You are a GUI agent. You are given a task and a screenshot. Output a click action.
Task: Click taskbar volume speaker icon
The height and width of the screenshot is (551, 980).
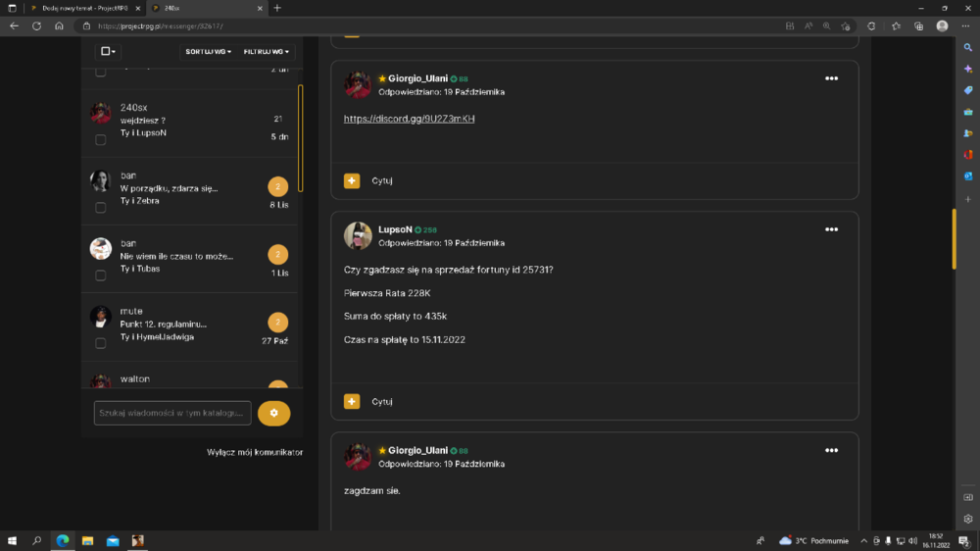[x=912, y=541]
